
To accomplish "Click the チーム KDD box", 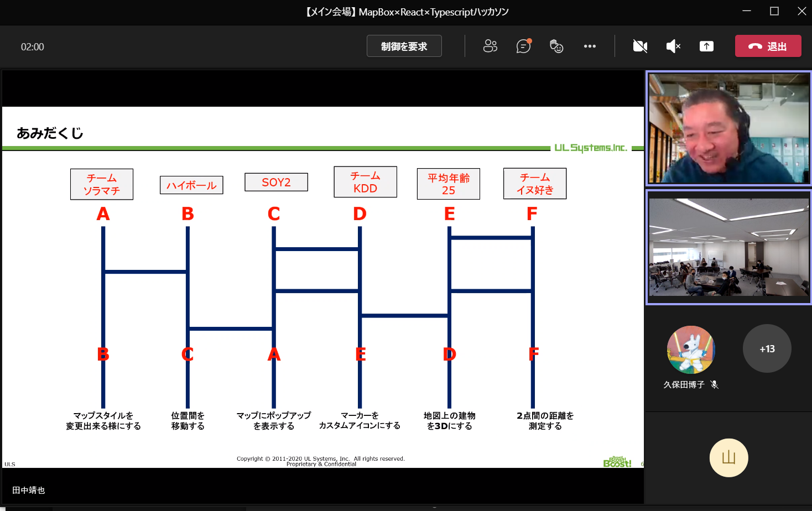I will point(365,182).
